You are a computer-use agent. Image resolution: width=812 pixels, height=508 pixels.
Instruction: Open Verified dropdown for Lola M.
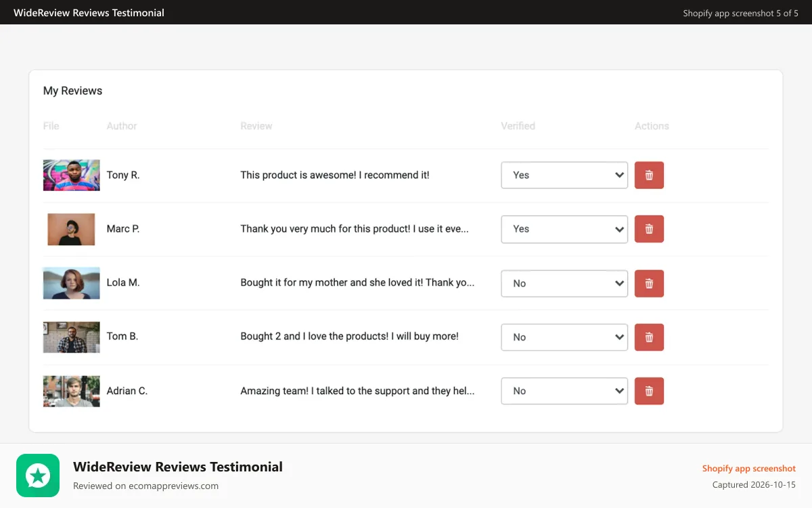564,283
